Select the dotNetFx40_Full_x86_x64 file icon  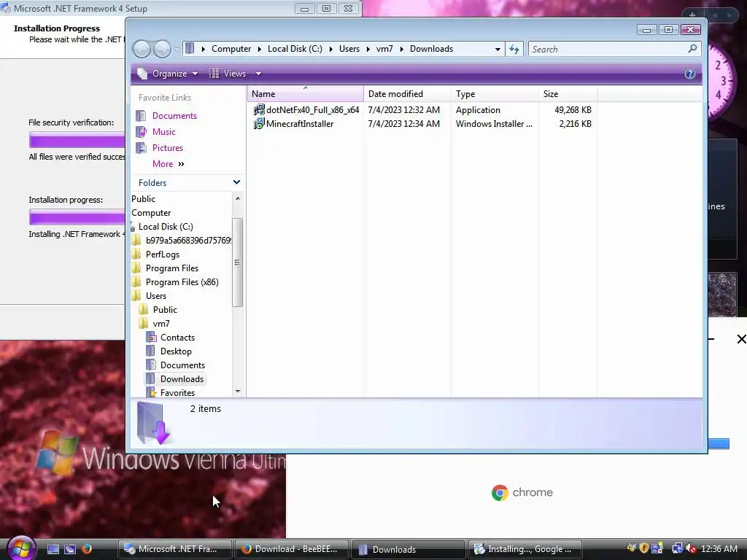click(x=259, y=110)
